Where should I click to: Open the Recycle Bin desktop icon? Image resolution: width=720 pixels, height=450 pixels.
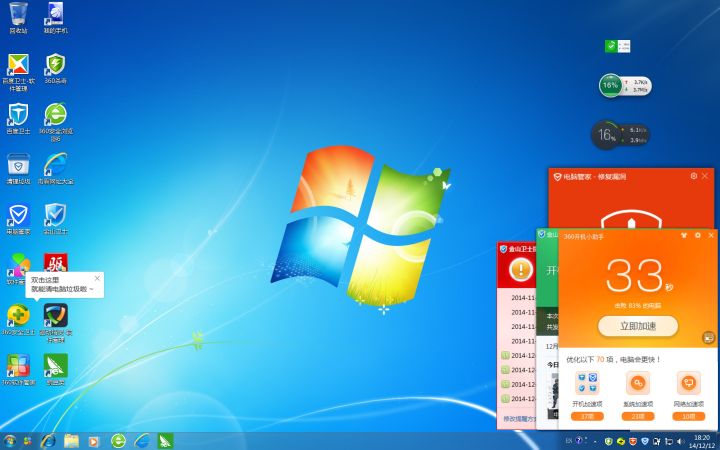pyautogui.click(x=18, y=14)
